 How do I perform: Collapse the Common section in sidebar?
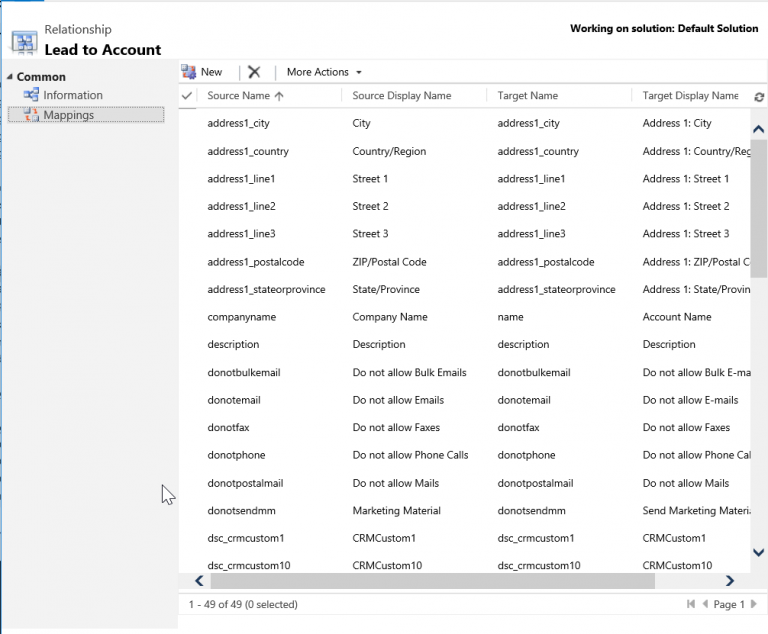10,77
